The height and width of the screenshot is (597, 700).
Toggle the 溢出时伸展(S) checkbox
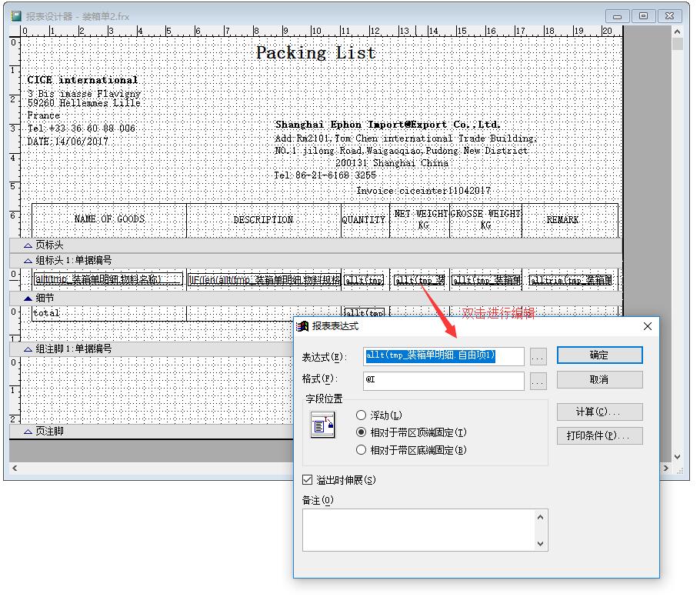click(x=308, y=480)
